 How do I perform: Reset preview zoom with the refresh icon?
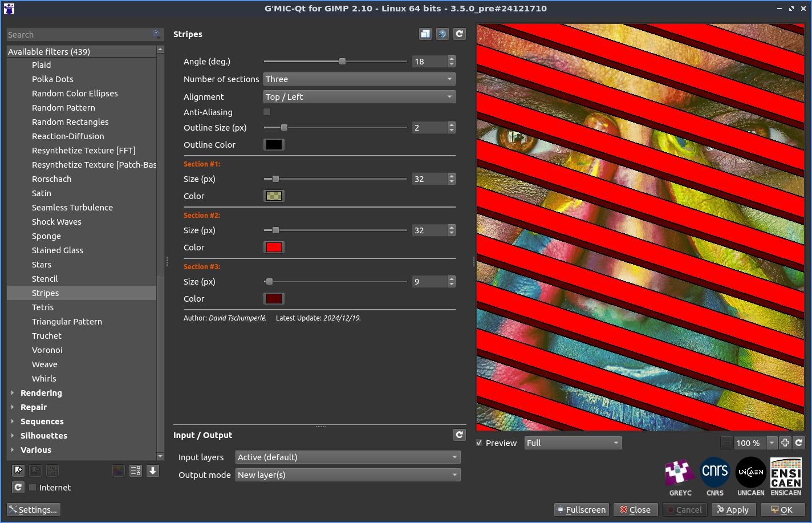(799, 443)
